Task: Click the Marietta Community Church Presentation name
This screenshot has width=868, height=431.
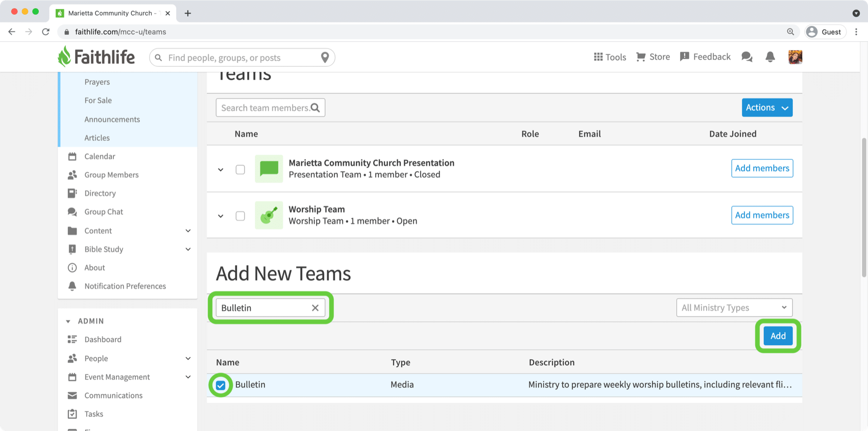Action: tap(371, 163)
